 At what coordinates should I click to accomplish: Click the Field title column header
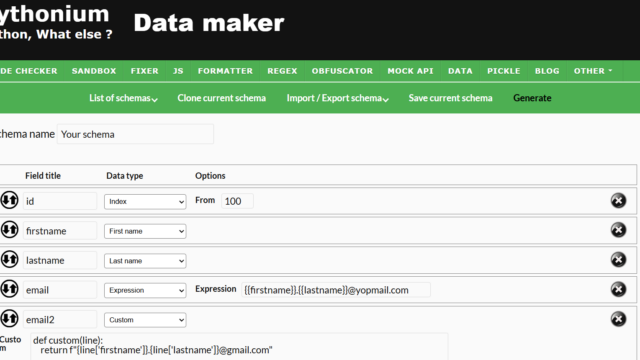coord(43,176)
